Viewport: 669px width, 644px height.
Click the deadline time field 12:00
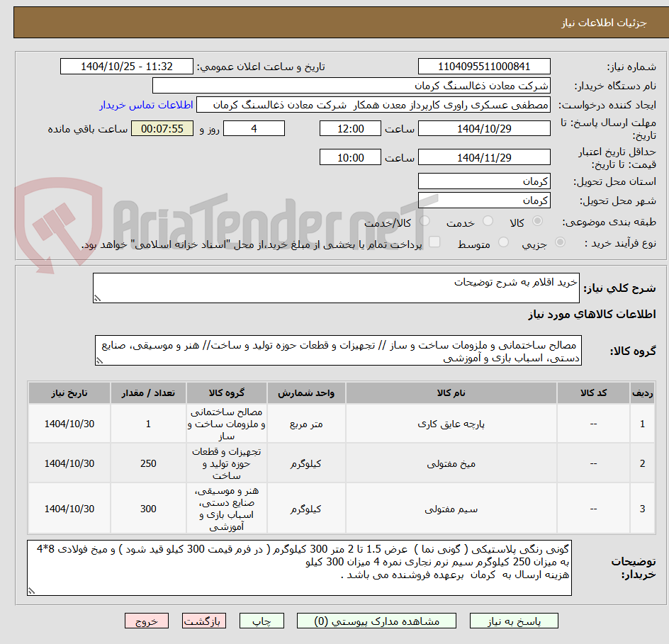[350, 128]
